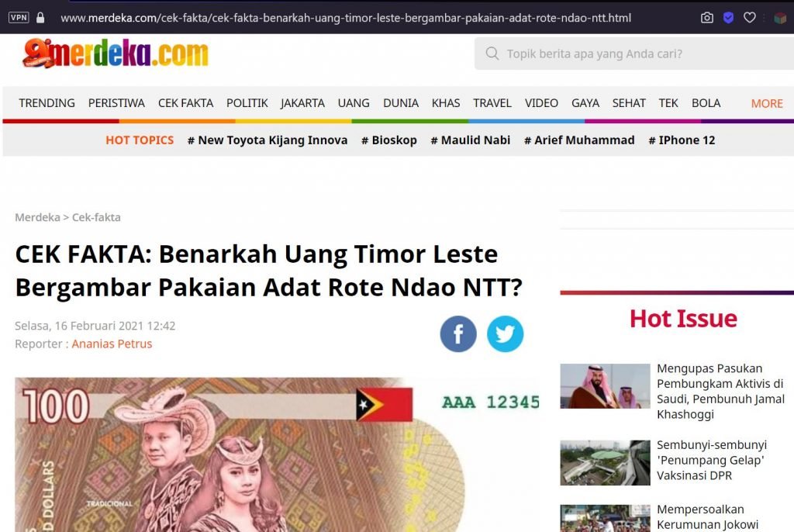
Task: Share article via Twitter icon
Action: [x=505, y=334]
